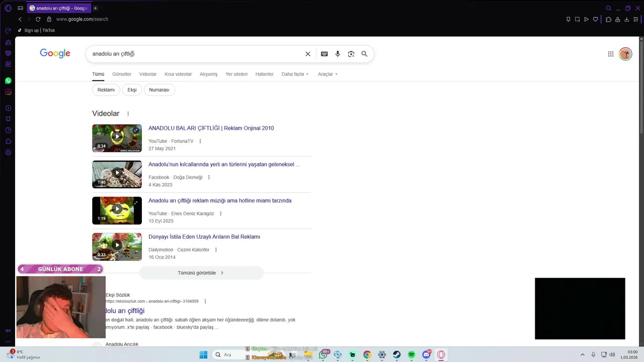Start a Google voice search

(x=338, y=54)
